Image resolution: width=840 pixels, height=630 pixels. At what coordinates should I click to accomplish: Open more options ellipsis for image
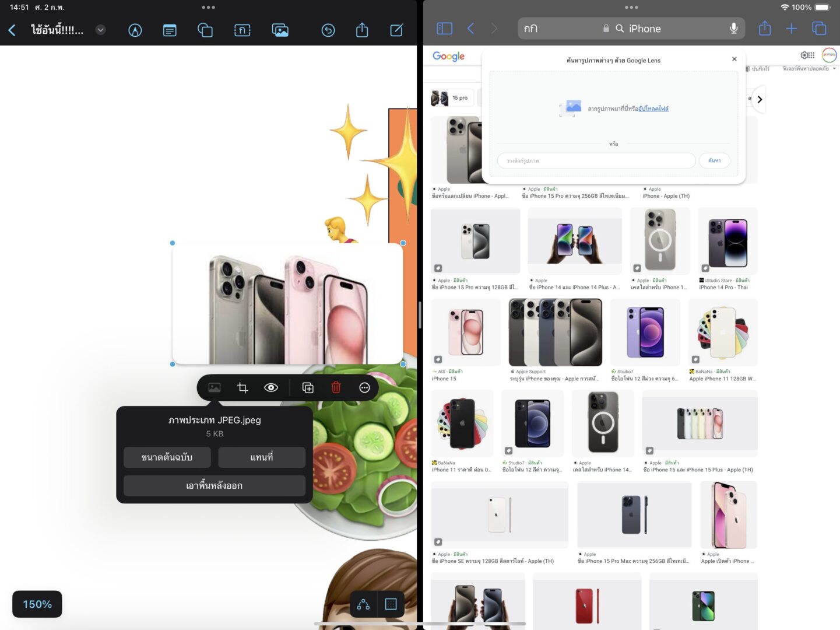pyautogui.click(x=365, y=388)
